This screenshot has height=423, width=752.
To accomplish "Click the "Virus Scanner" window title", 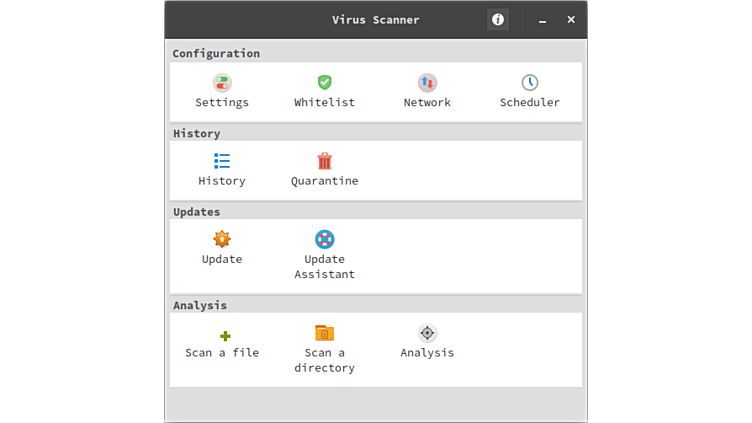I will click(376, 20).
